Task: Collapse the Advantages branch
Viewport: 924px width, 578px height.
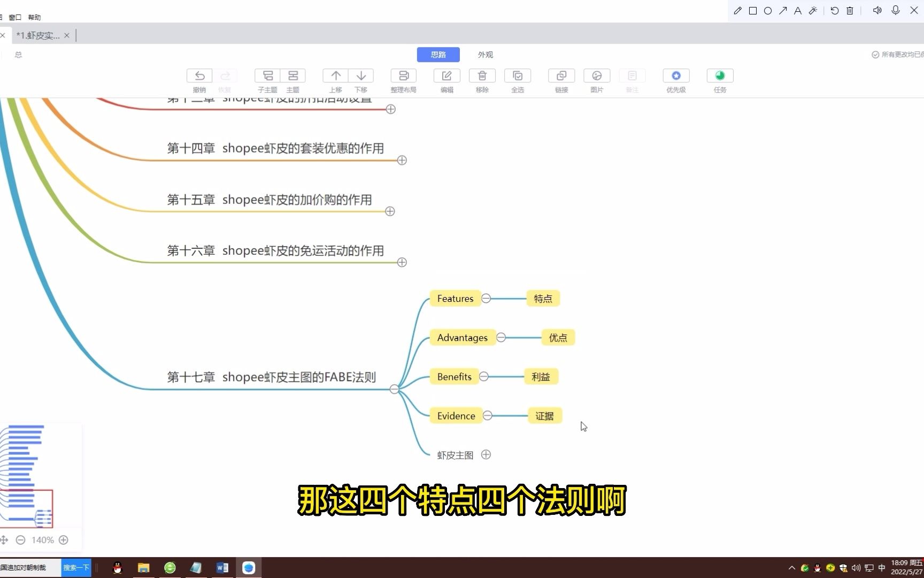Action: (501, 338)
